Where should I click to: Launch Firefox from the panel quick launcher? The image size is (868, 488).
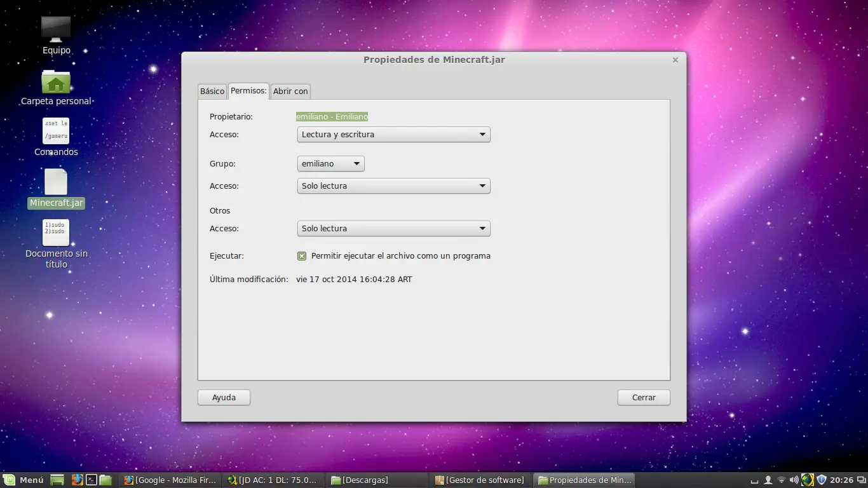coord(77,480)
